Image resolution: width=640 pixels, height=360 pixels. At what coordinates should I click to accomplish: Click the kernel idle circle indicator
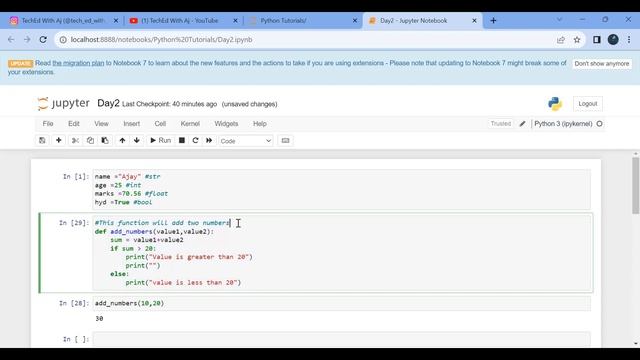click(599, 124)
